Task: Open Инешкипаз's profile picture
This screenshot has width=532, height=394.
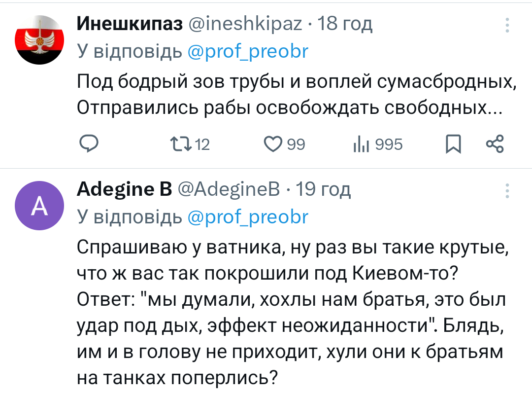Action: pyautogui.click(x=39, y=40)
